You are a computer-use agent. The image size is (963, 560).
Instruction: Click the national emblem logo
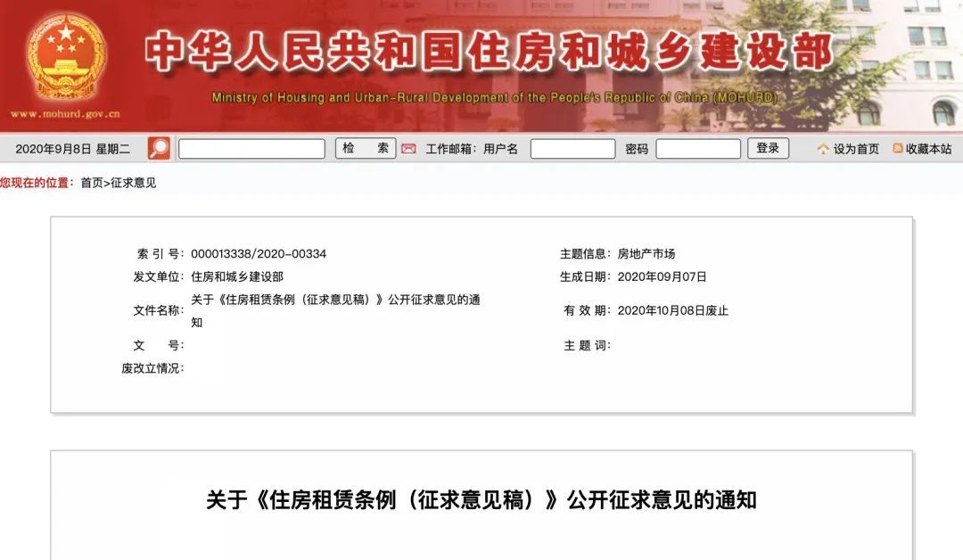tap(65, 57)
